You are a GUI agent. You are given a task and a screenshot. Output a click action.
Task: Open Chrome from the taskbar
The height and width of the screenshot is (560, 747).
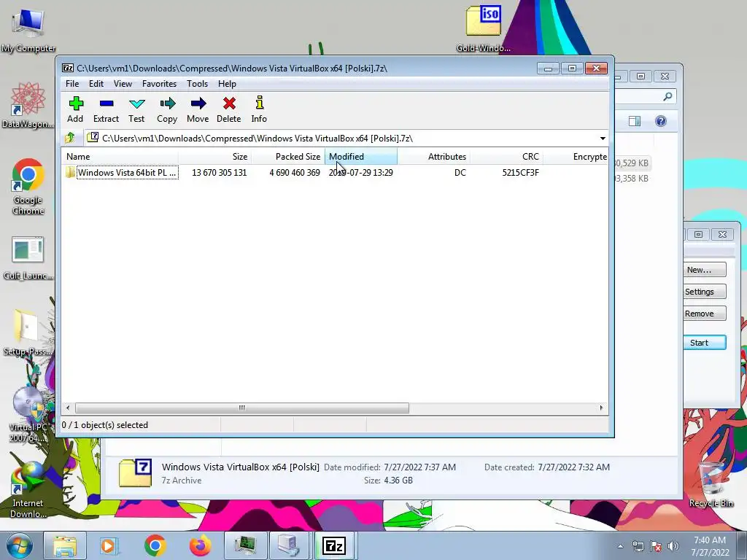pos(155,545)
